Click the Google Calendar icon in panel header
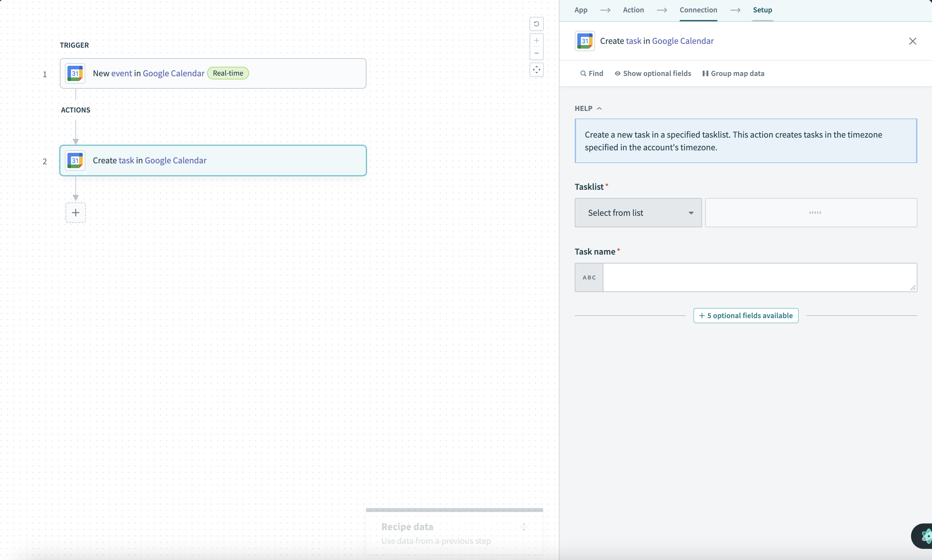Screen dimensions: 932x560 [585, 41]
